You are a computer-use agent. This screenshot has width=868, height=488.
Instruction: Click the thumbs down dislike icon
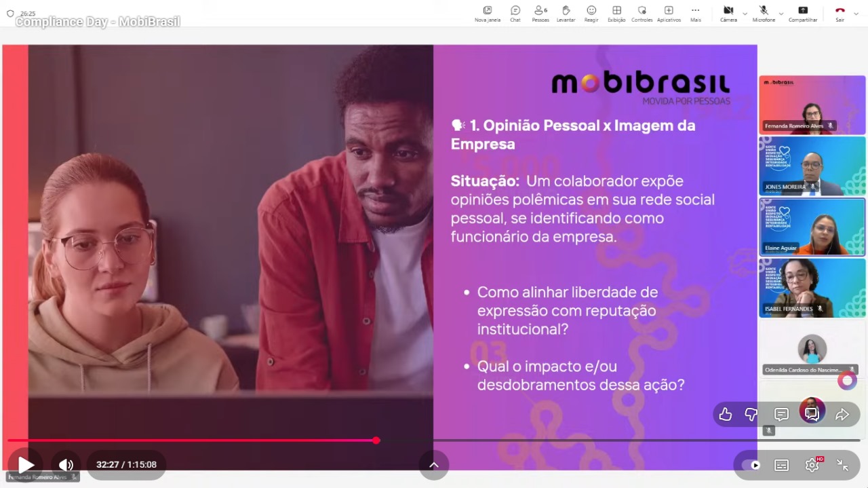click(x=751, y=414)
